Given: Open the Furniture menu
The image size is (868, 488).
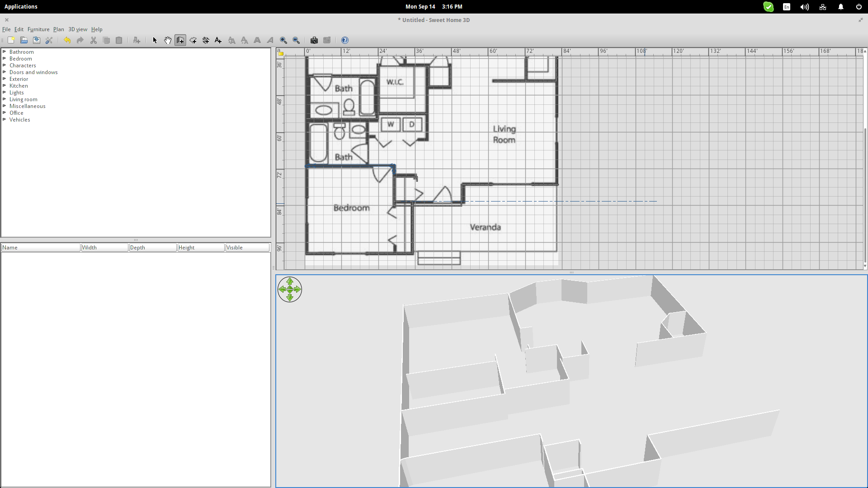Looking at the screenshot, I should [x=38, y=29].
